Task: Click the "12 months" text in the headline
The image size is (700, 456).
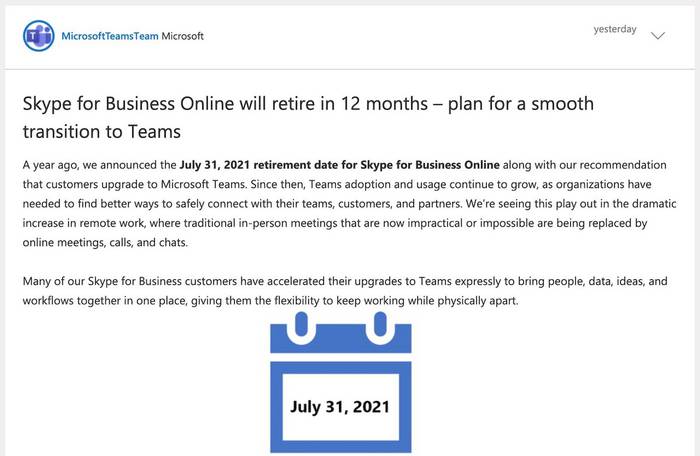Action: [384, 104]
